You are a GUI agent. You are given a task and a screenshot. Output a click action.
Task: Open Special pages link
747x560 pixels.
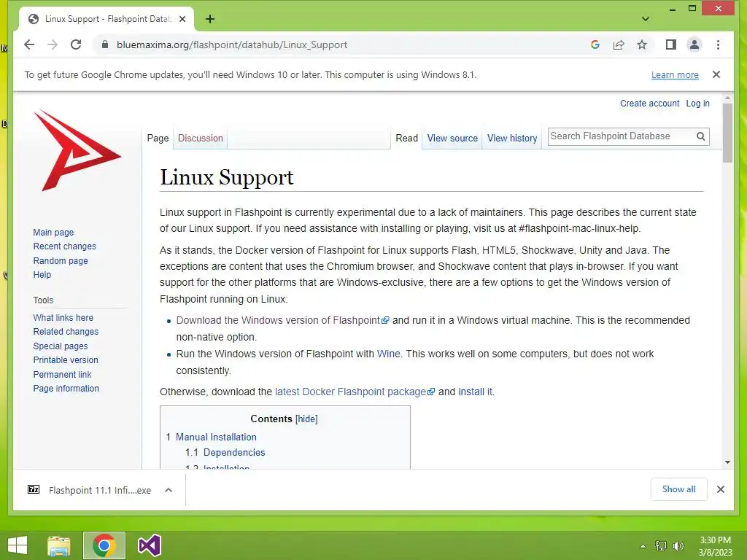pos(61,346)
